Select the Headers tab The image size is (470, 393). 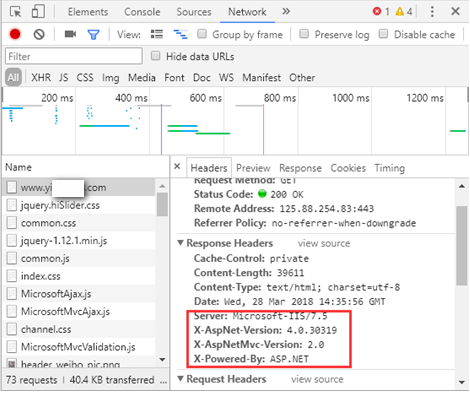(209, 168)
